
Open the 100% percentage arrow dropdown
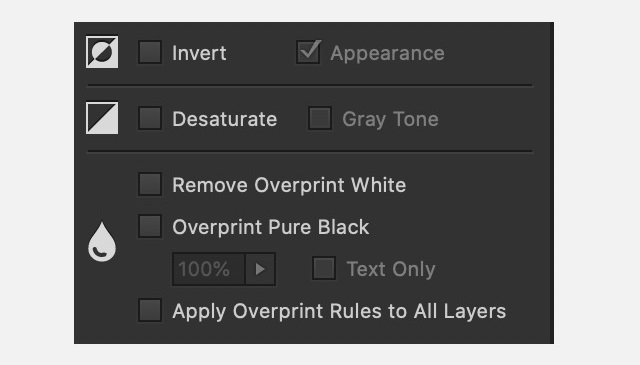pyautogui.click(x=260, y=269)
